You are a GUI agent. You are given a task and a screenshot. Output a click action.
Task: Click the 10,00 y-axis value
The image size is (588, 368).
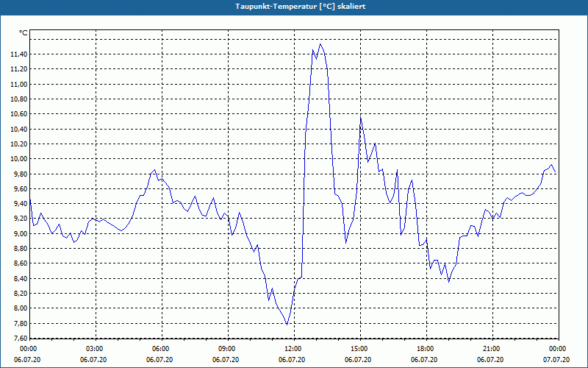19,159
